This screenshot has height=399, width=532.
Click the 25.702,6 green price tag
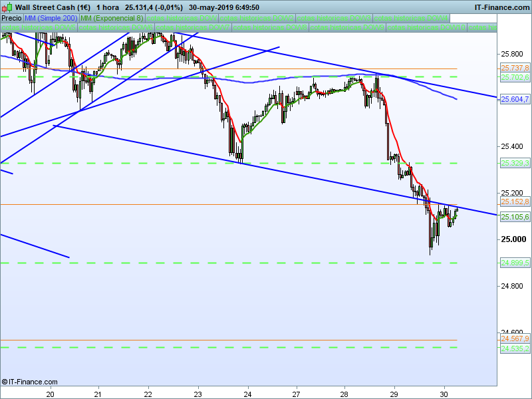click(x=515, y=77)
